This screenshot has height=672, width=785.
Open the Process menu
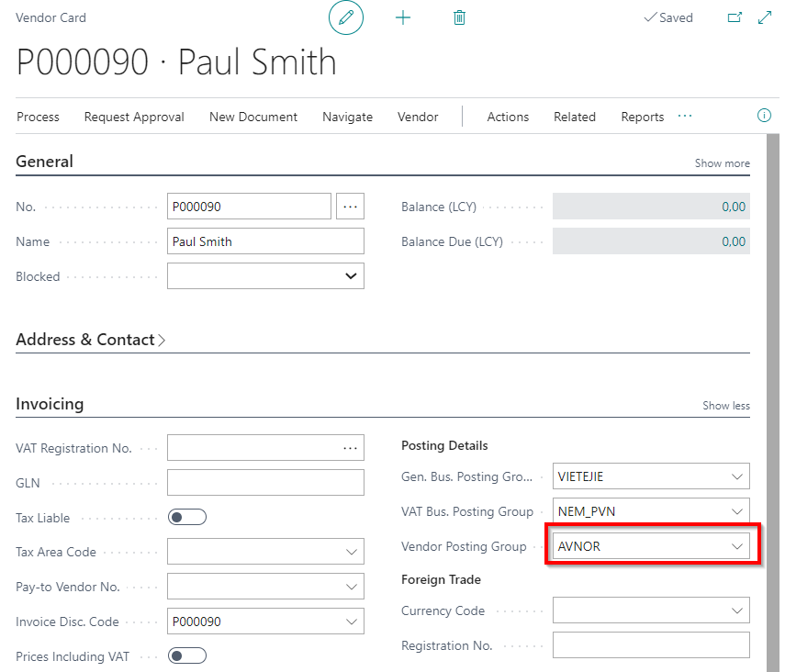[x=38, y=117]
